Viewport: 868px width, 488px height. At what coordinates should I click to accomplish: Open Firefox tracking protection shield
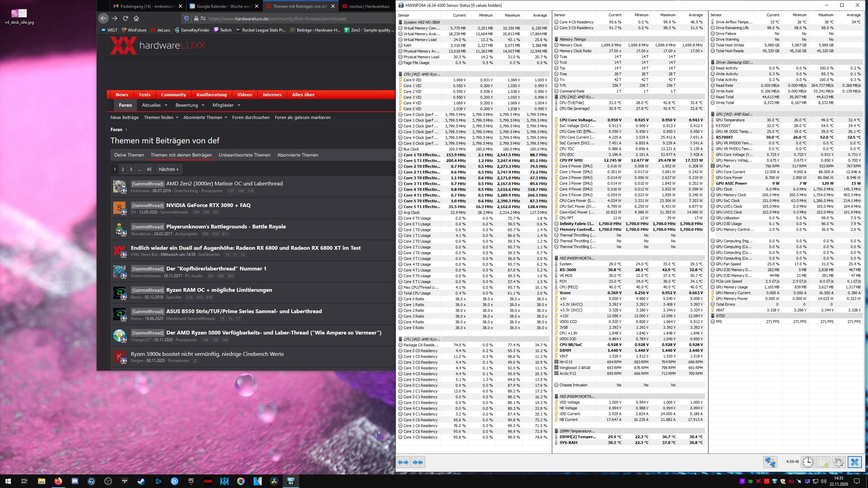click(186, 19)
